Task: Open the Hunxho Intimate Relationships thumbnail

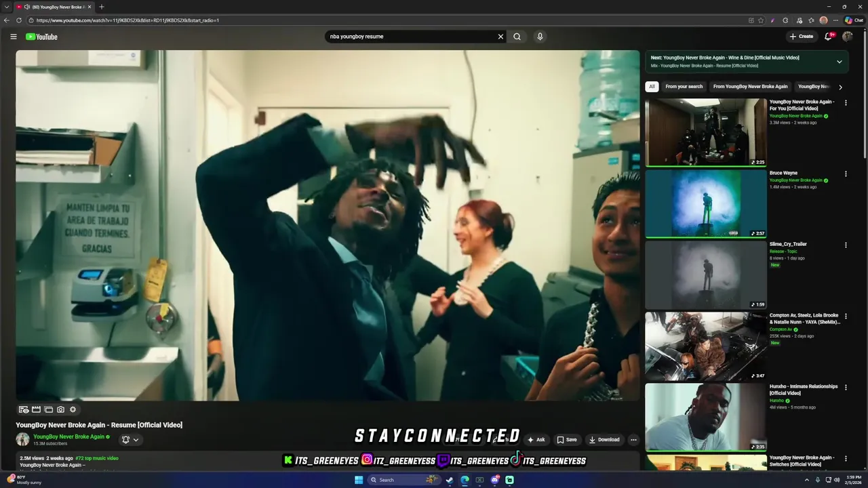Action: (706, 417)
